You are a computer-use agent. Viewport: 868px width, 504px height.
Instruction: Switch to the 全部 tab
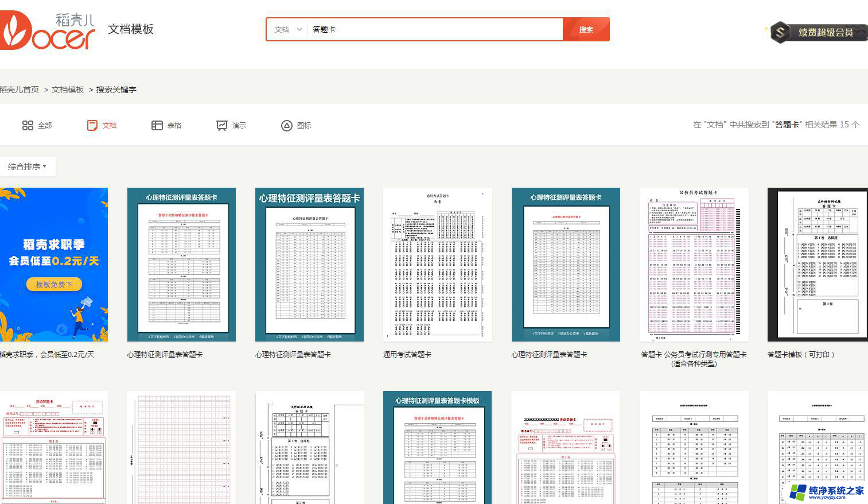coord(37,125)
